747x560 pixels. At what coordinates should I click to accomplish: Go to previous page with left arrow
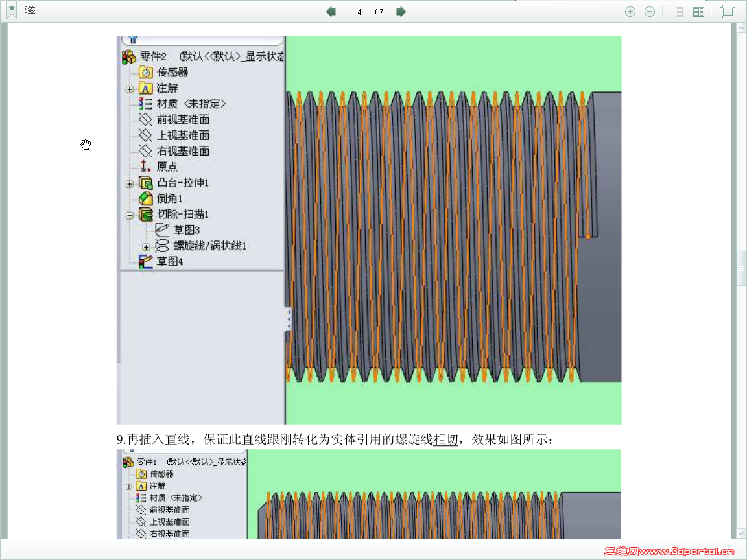tap(331, 11)
